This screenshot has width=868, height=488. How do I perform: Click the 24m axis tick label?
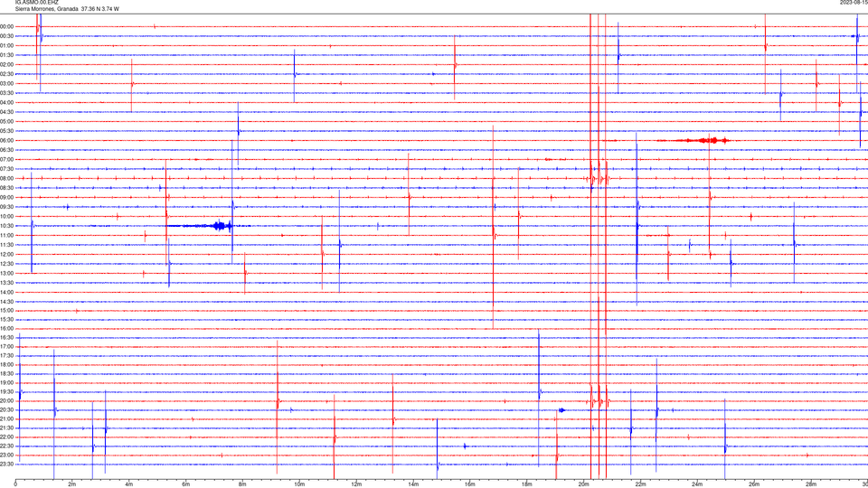click(x=697, y=484)
